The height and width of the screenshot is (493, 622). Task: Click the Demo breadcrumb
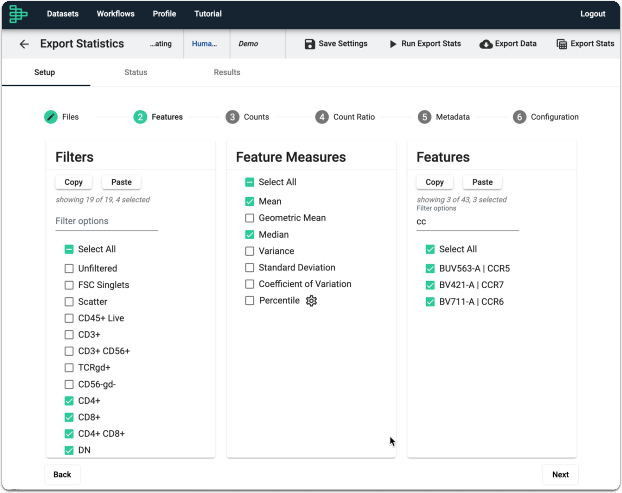[248, 44]
